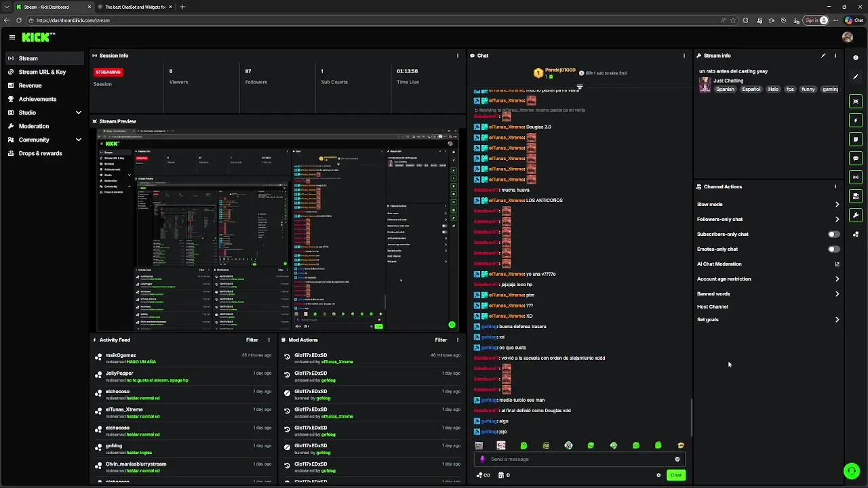Click the Send a message field
868x488 pixels.
pos(579,459)
